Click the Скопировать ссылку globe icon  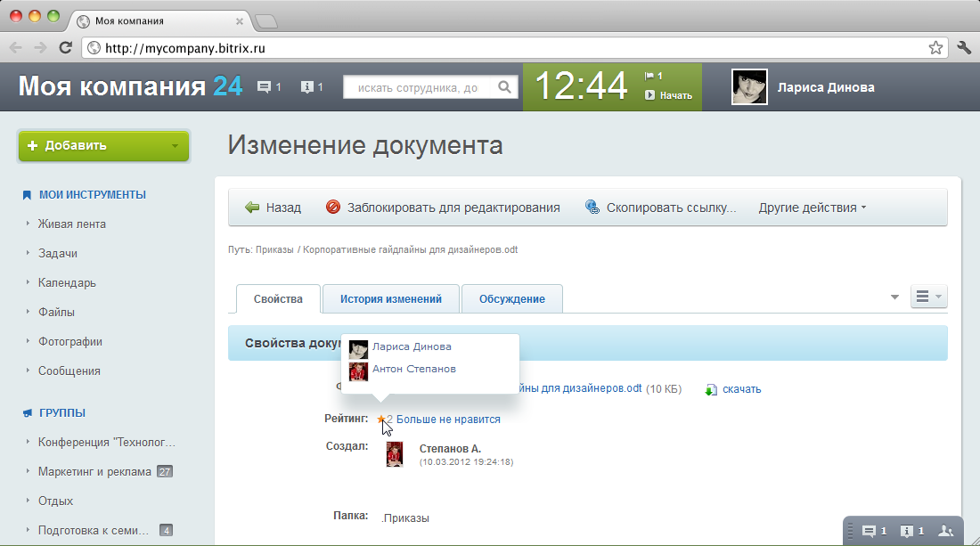(592, 207)
